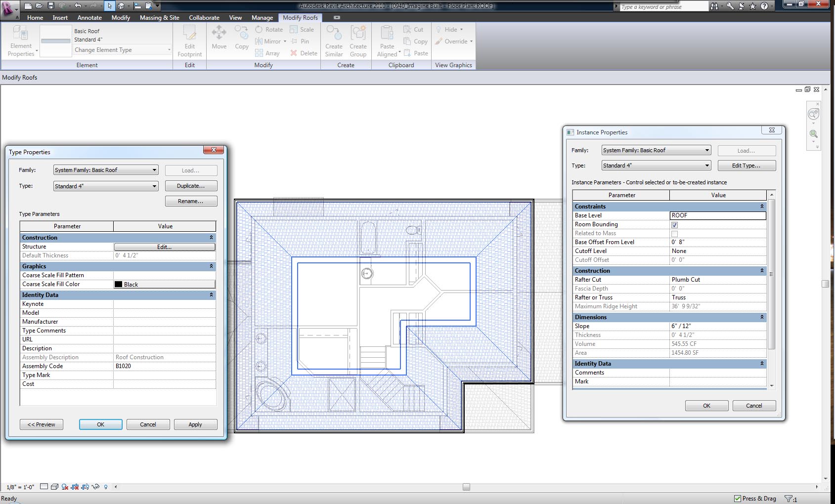Click the Delete tool in ribbon
835x504 pixels.
[x=304, y=53]
